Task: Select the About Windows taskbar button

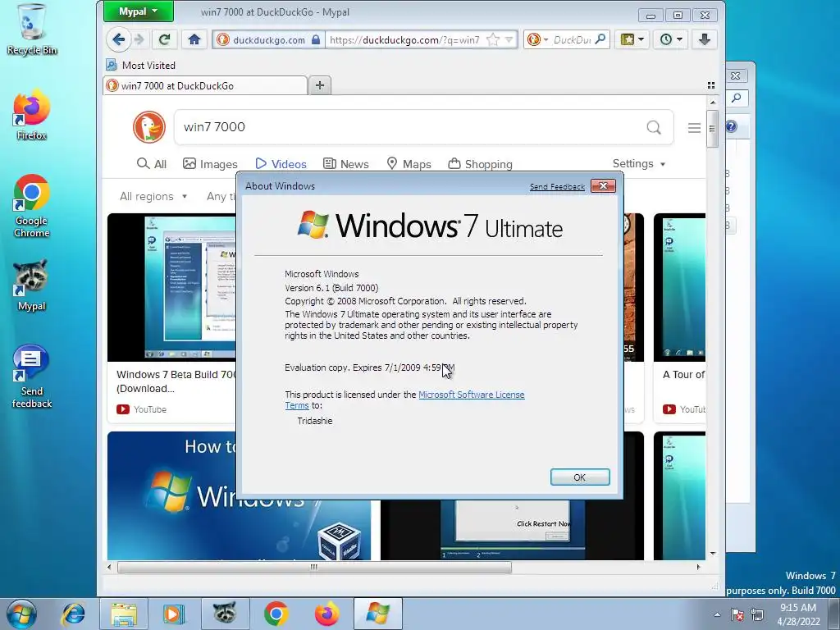Action: click(x=377, y=614)
